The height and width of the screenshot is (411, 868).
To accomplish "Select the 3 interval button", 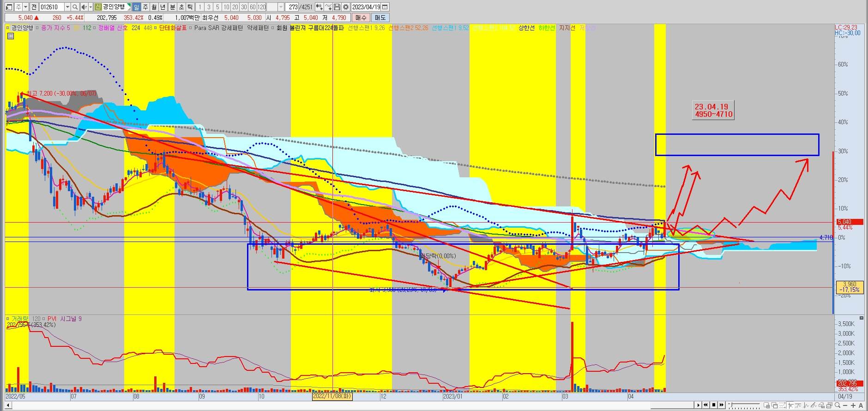I will 209,7.
